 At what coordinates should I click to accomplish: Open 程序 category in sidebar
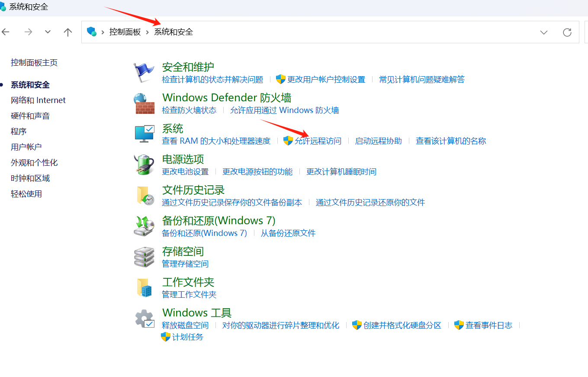click(19, 132)
